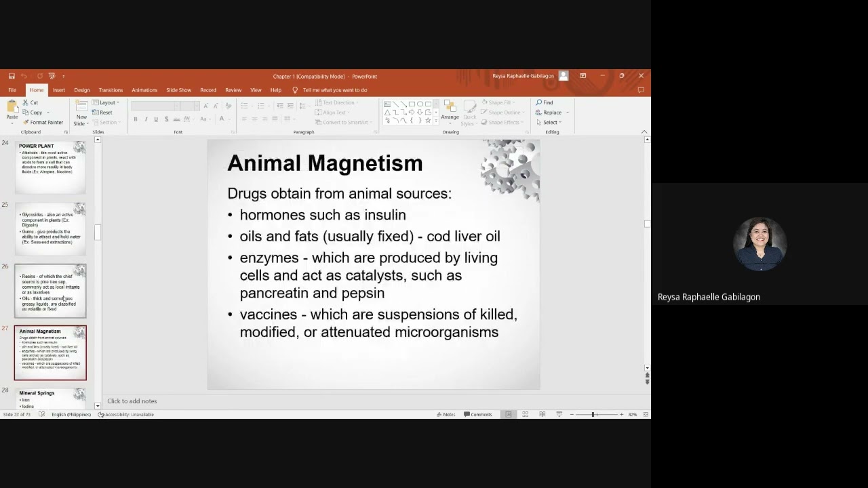Switch to the Insert tab

tap(59, 89)
